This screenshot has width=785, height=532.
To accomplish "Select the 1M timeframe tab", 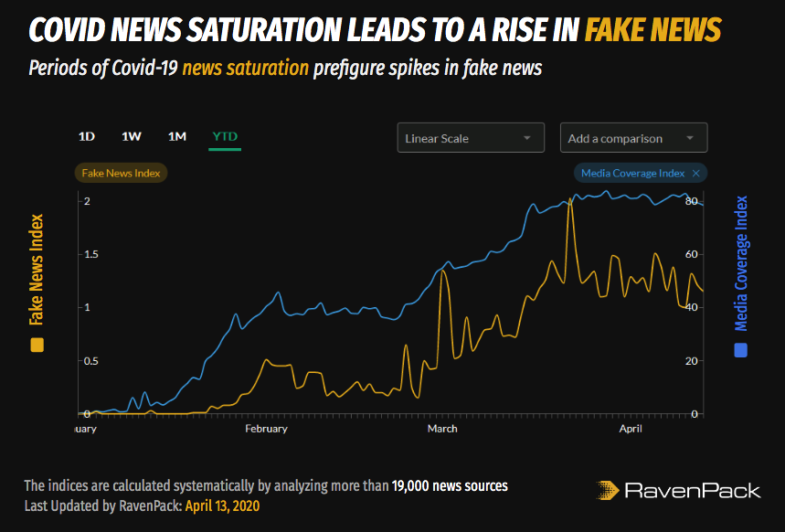I will (x=176, y=135).
